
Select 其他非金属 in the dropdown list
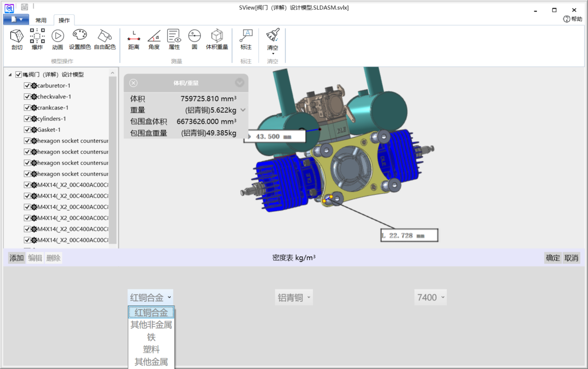point(151,325)
